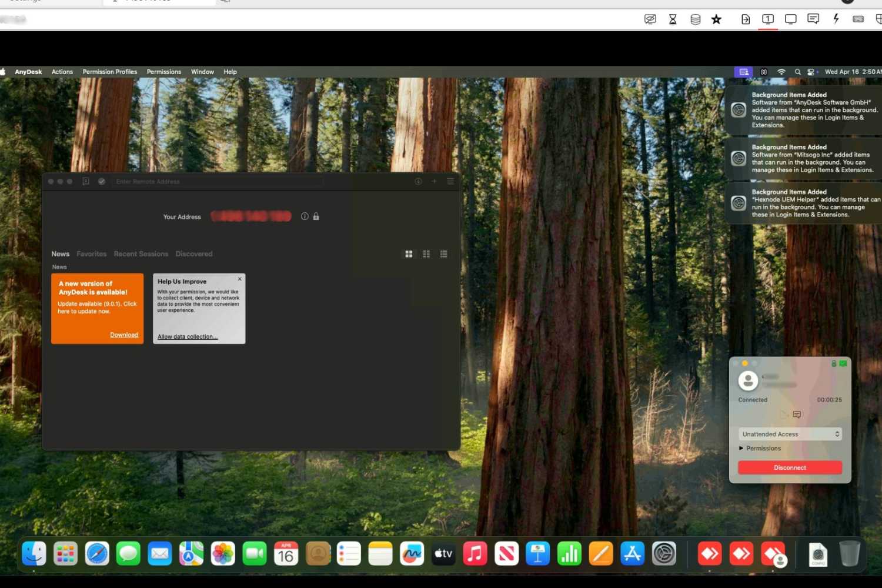Click the lightning bolt actions icon

coord(836,19)
